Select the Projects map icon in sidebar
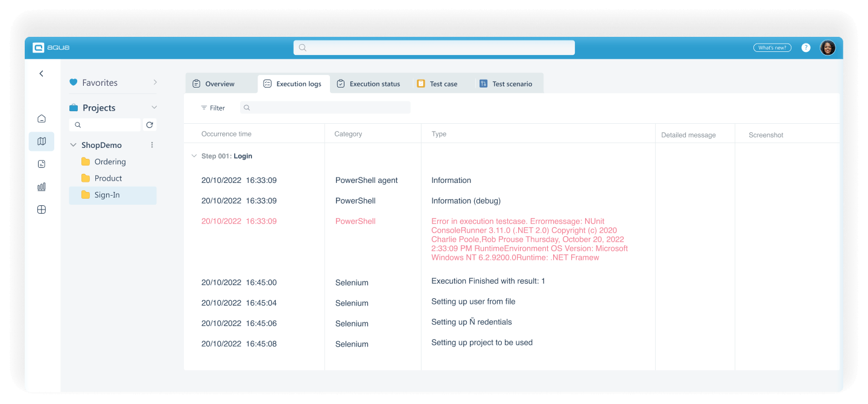 coord(41,141)
